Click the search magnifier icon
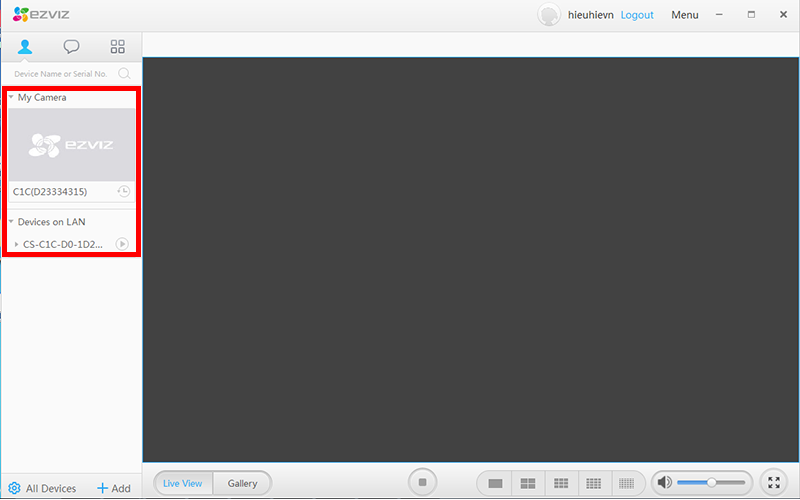This screenshot has width=800, height=500. [124, 73]
